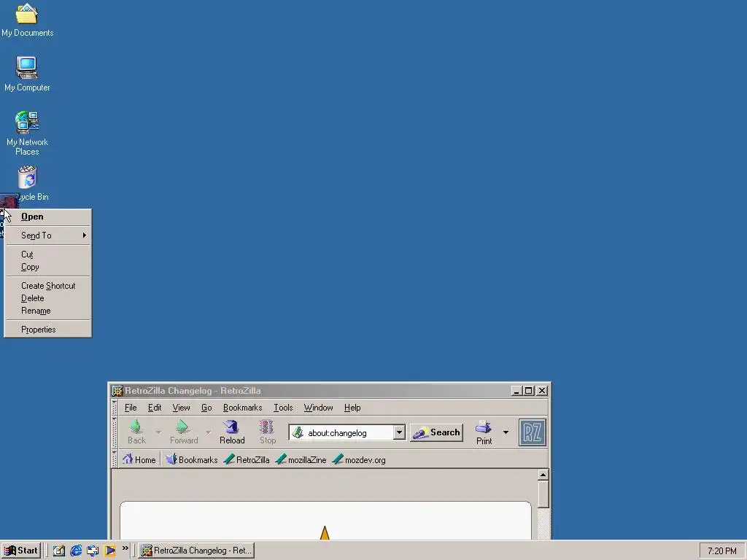This screenshot has height=560, width=747.
Task: Open RetroZilla File menu
Action: [x=131, y=408]
